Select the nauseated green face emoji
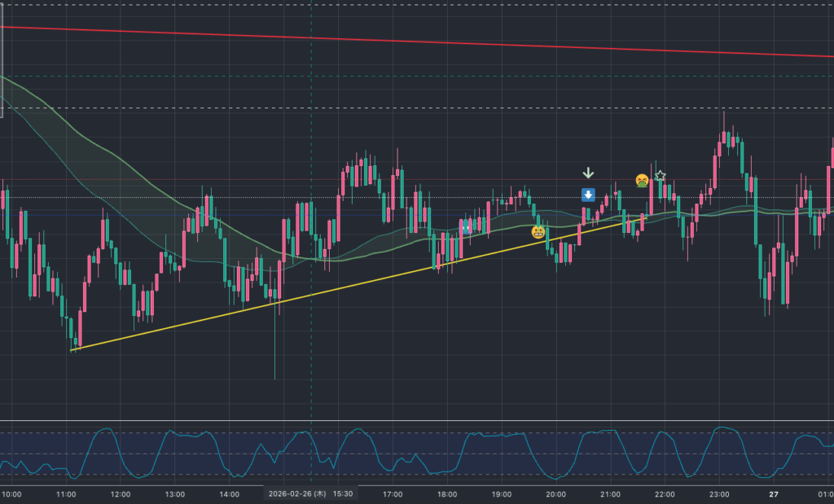 [643, 181]
